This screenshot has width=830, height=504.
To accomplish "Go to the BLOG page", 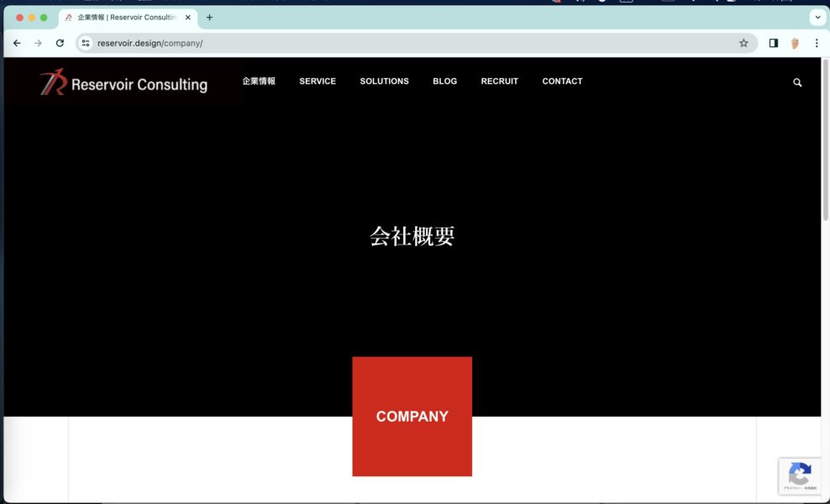I will click(x=444, y=81).
